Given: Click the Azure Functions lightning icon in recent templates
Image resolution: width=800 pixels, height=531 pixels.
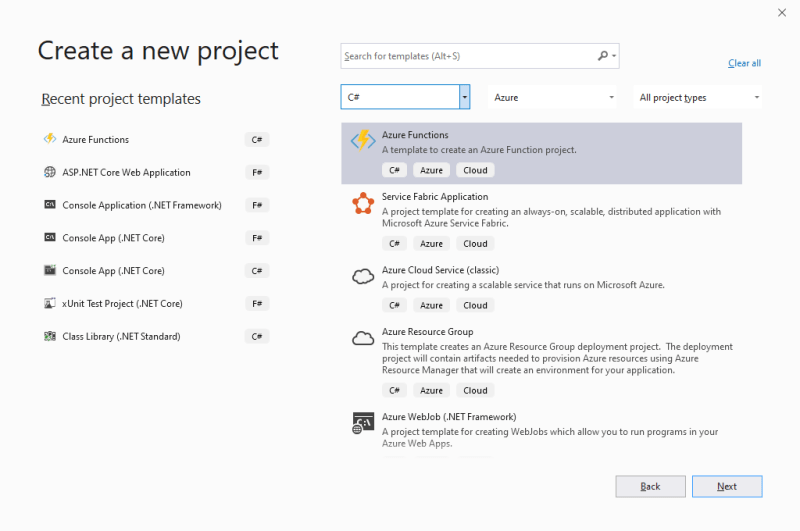Looking at the screenshot, I should (x=49, y=139).
